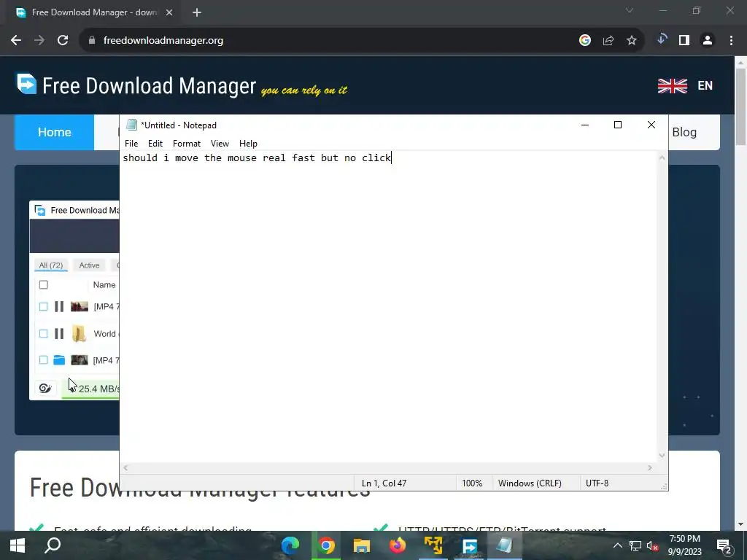Open Notepad View menu
This screenshot has width=747, height=560.
click(220, 144)
